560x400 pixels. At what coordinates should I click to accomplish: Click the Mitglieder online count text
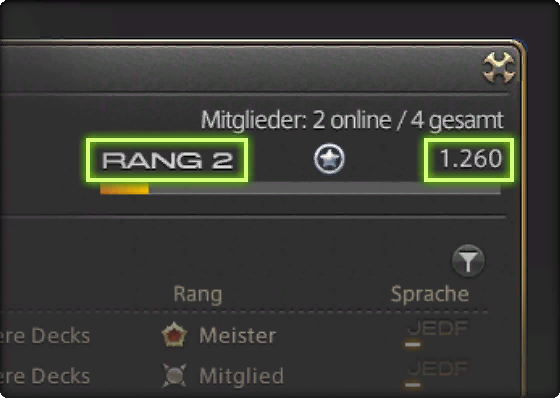coord(352,120)
